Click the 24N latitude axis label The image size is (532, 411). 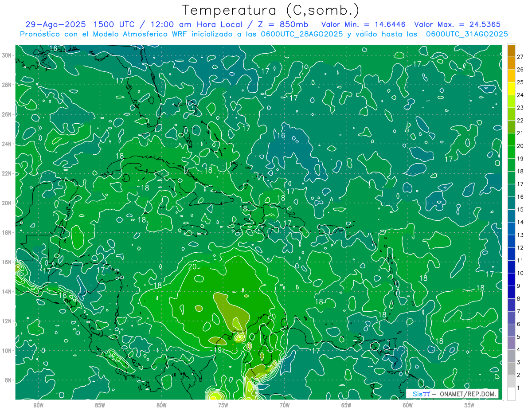click(8, 144)
